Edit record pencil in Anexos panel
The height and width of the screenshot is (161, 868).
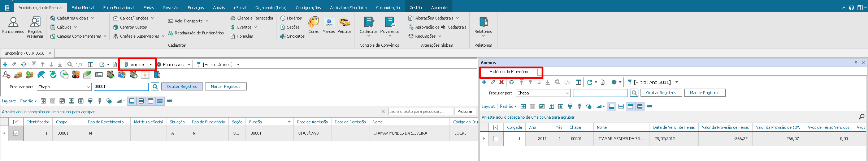tap(493, 82)
